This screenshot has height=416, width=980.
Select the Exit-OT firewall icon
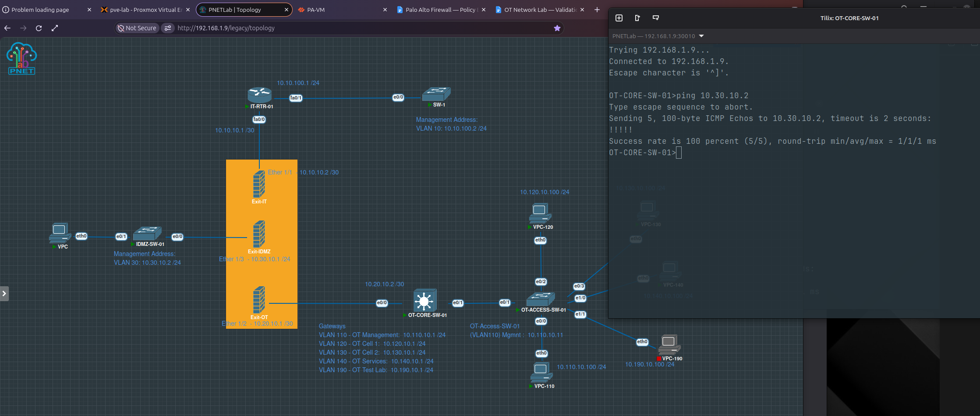pyautogui.click(x=259, y=300)
